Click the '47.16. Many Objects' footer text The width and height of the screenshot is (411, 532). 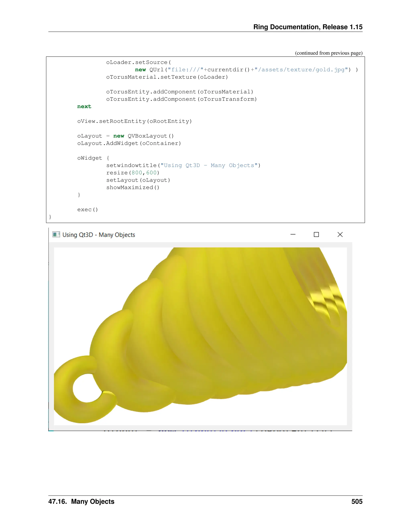[81, 501]
